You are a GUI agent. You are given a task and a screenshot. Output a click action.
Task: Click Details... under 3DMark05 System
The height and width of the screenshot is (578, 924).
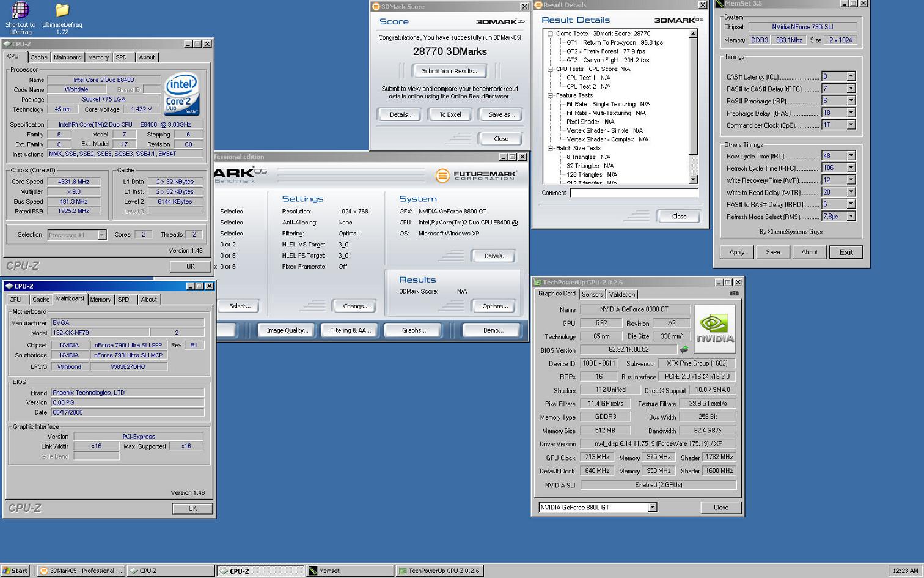495,256
